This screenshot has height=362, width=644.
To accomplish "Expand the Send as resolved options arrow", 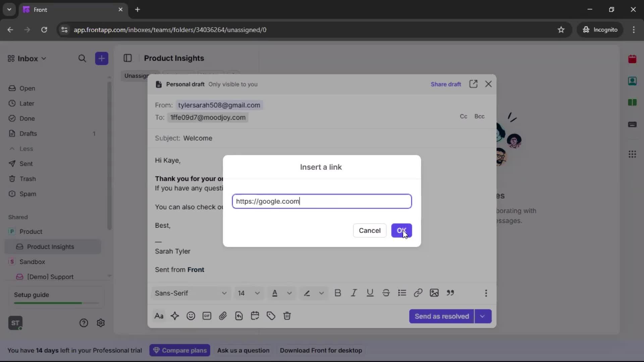I will [x=483, y=316].
